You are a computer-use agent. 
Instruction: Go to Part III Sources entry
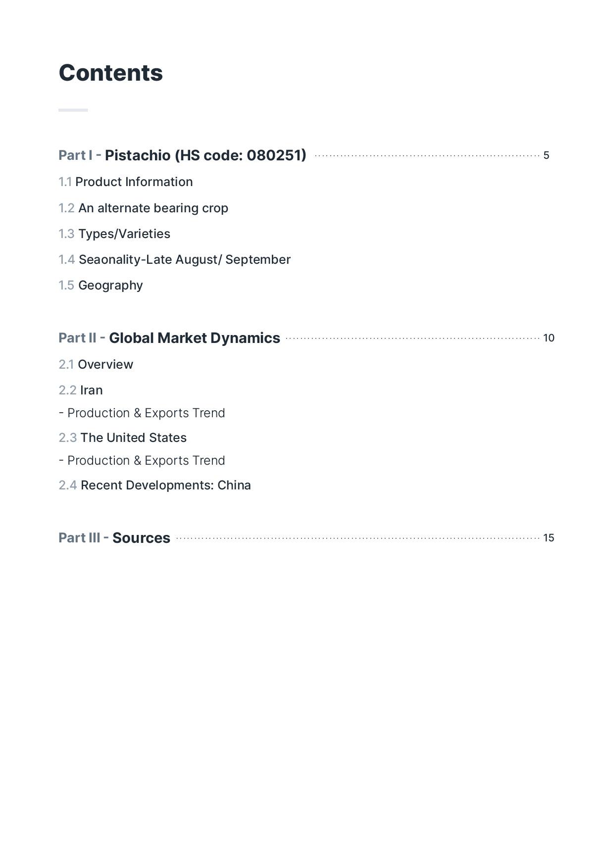[x=114, y=538]
